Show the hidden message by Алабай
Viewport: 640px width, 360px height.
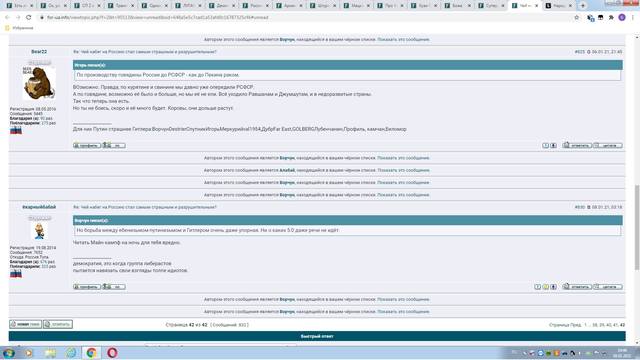click(x=403, y=170)
